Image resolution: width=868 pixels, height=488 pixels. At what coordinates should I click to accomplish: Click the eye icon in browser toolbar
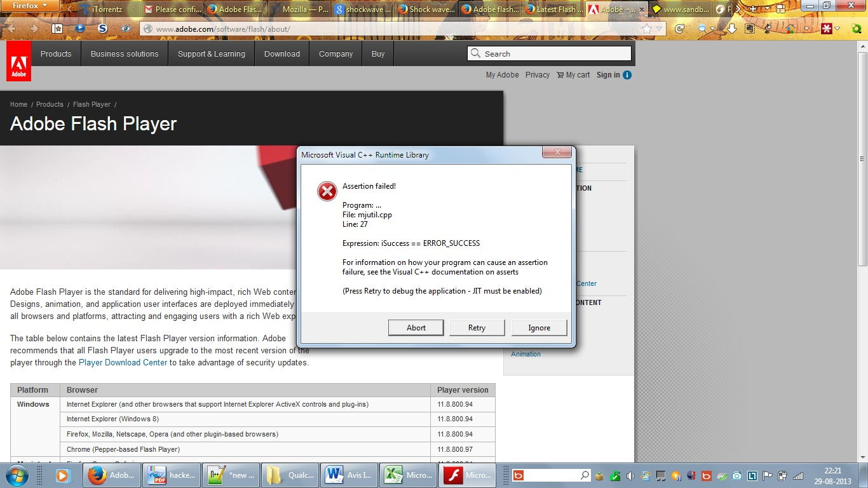[126, 29]
